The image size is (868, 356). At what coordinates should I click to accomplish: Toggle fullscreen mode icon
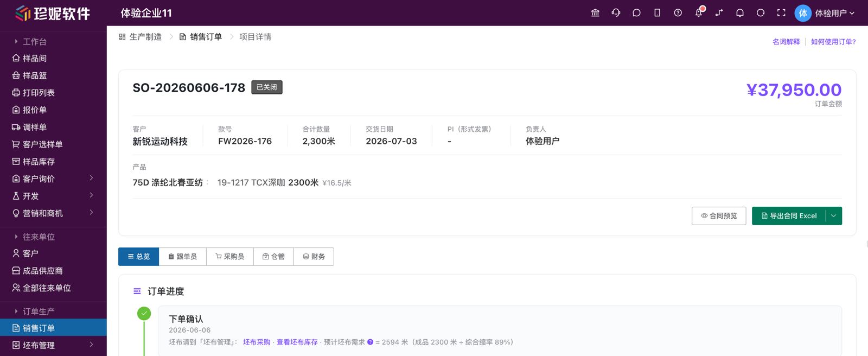click(x=781, y=13)
